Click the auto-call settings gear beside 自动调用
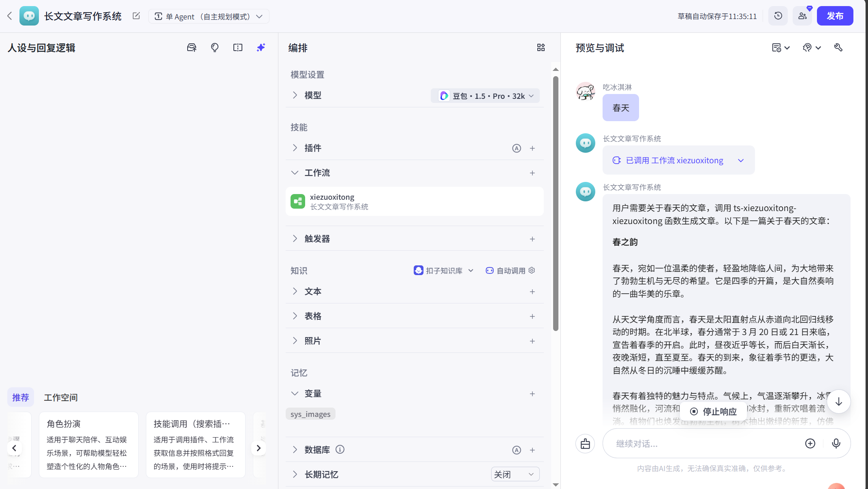 click(x=531, y=270)
